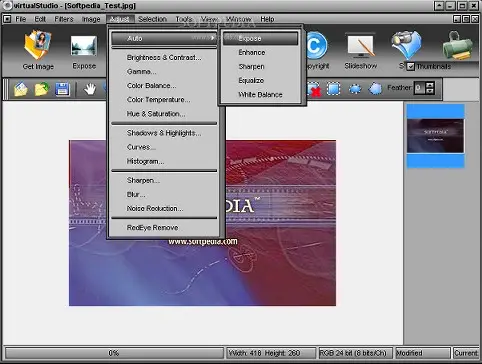Select the hand pan tool
482x364 pixels.
[x=89, y=89]
